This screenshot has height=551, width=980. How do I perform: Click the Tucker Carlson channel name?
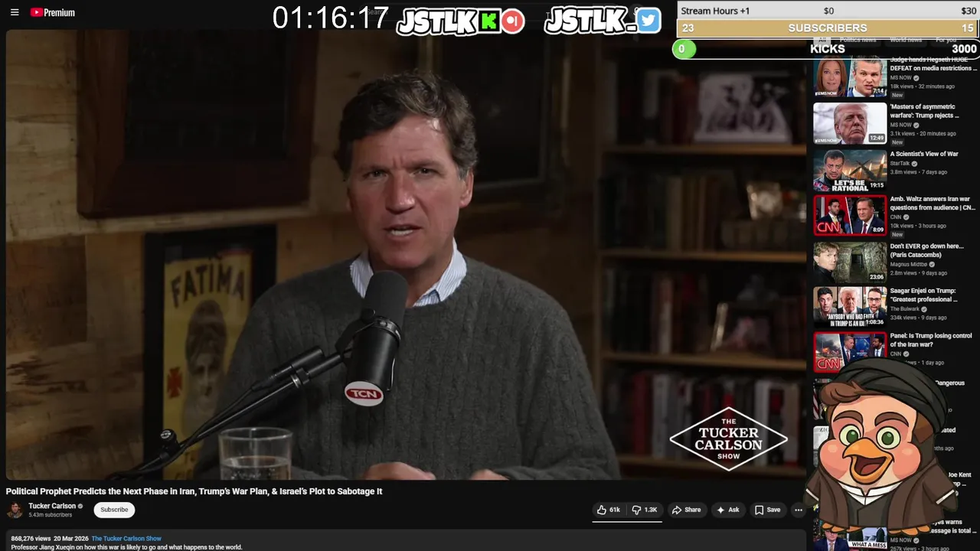coord(52,506)
